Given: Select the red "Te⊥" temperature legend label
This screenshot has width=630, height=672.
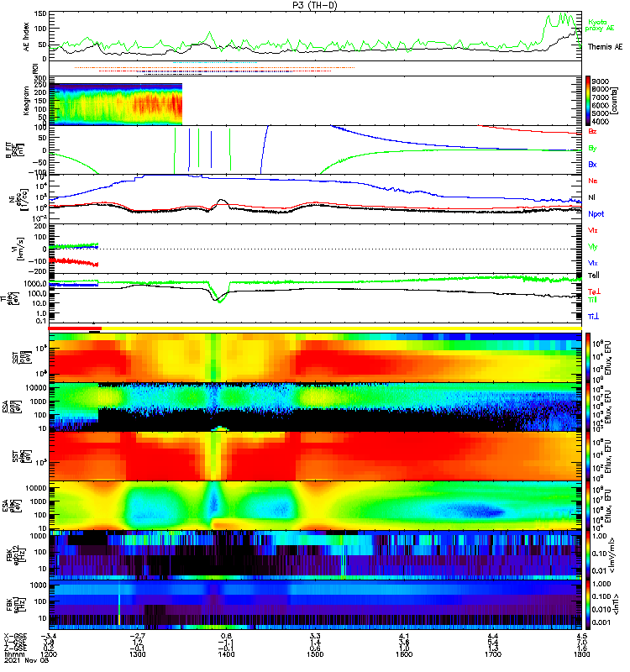Looking at the screenshot, I should pyautogui.click(x=594, y=291).
